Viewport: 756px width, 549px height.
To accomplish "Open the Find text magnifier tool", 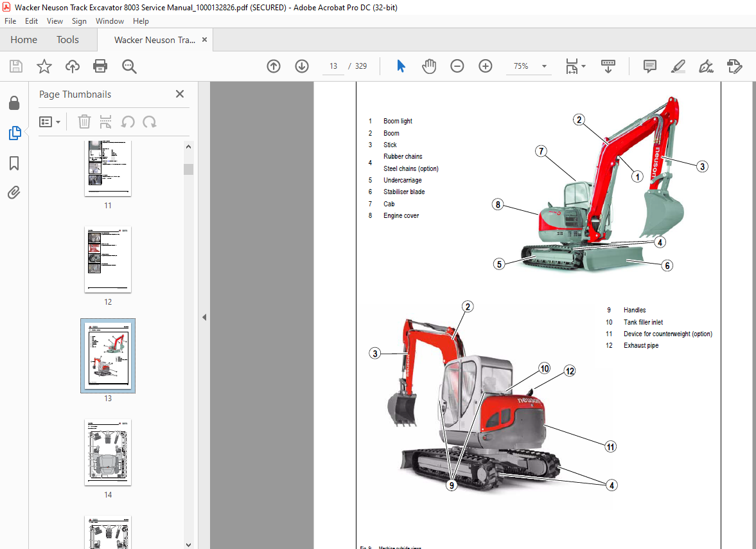I will [128, 66].
